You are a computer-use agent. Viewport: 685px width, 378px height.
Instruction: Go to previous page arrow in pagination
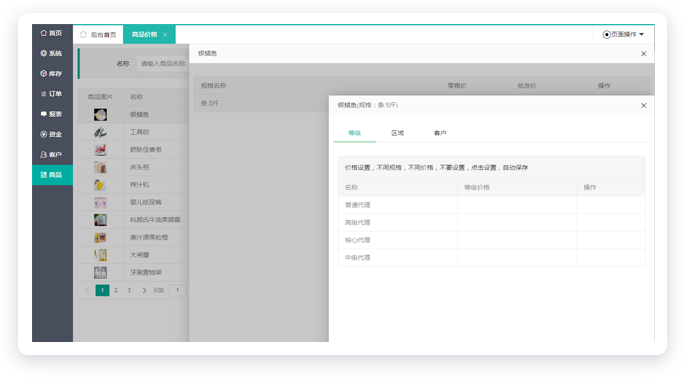click(x=87, y=290)
